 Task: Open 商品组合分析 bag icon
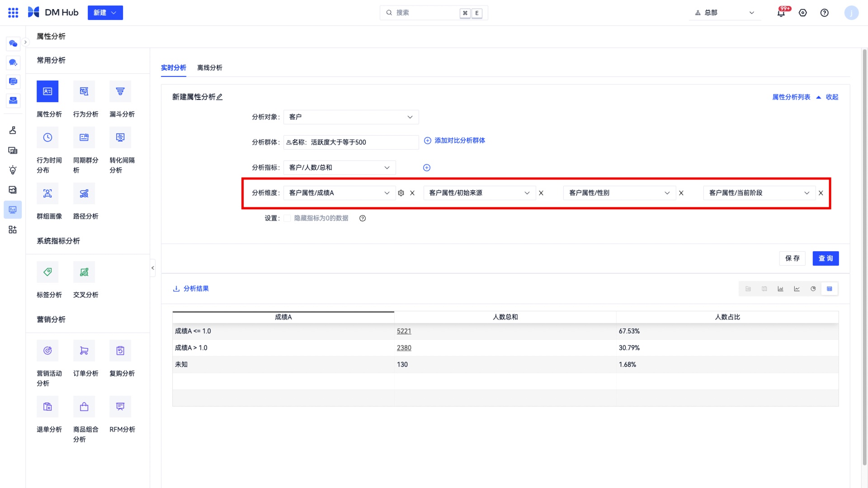point(84,407)
